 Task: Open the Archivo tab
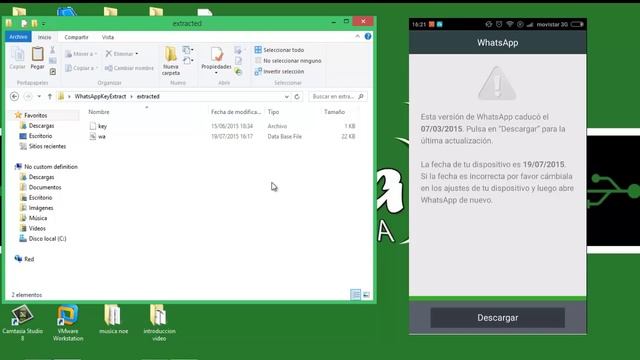tap(18, 37)
